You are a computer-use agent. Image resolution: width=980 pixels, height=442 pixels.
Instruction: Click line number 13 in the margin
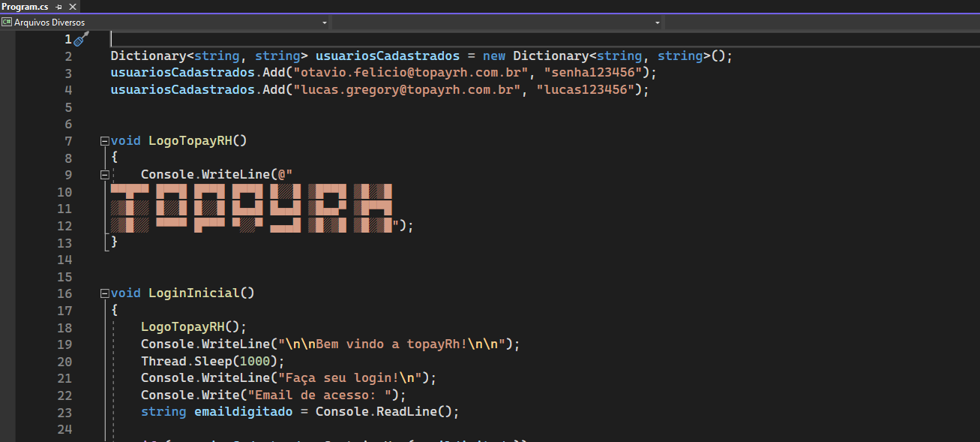click(x=64, y=242)
